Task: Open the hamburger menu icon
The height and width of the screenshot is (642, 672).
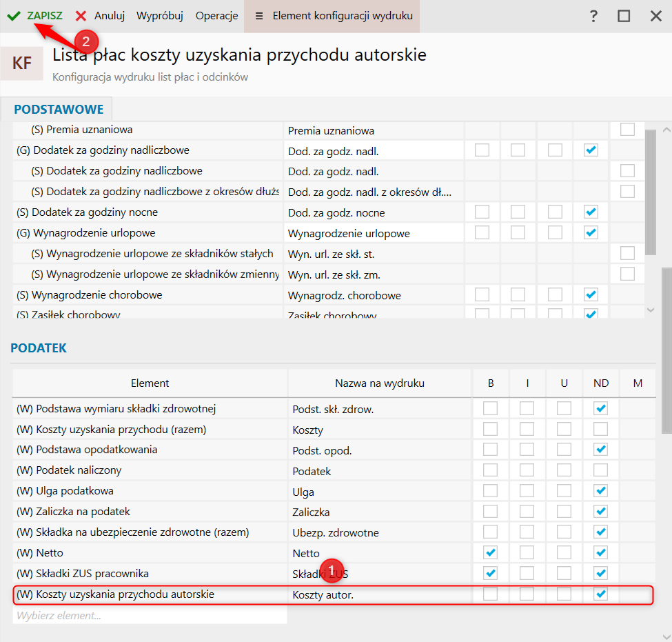Action: 259,16
